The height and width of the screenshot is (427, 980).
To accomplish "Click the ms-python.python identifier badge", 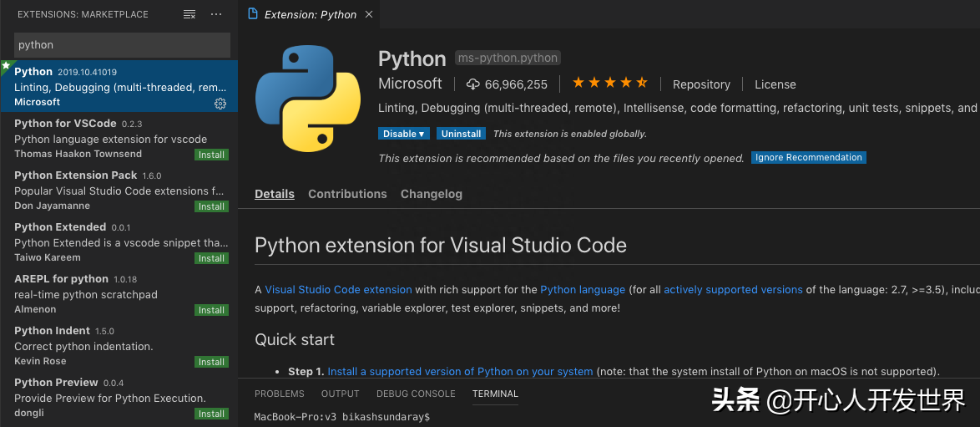I will coord(508,58).
